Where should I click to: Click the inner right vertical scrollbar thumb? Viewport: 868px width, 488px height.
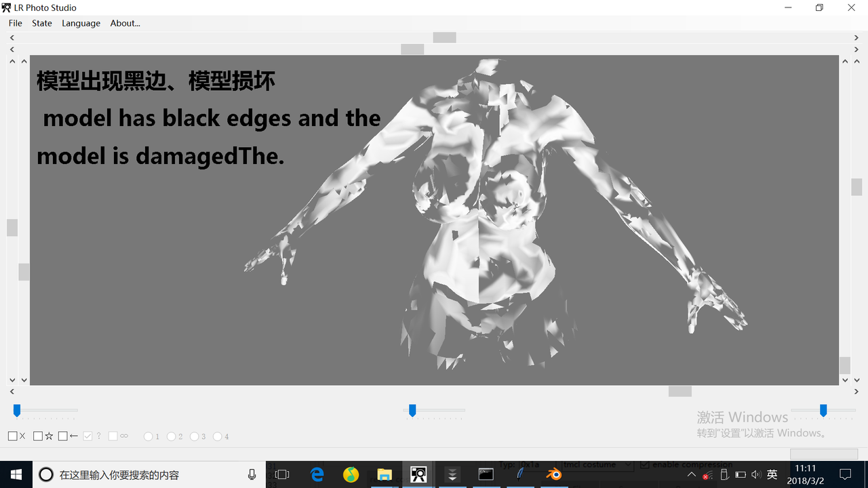845,365
